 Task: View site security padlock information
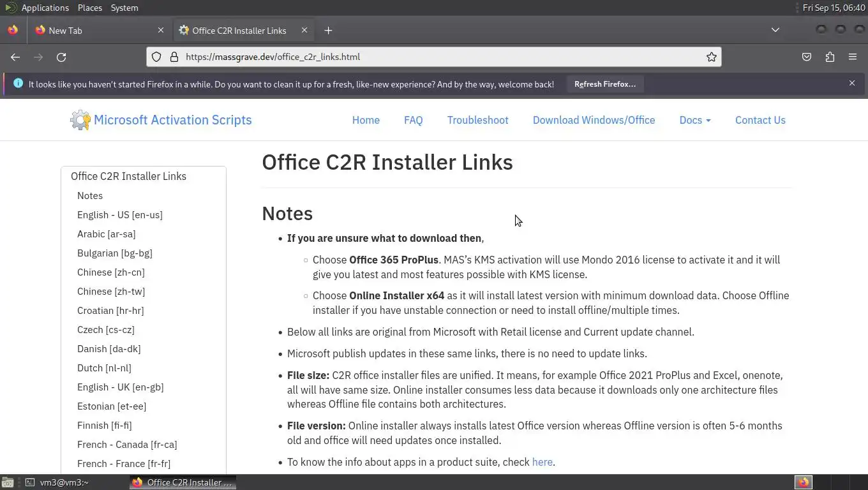174,57
